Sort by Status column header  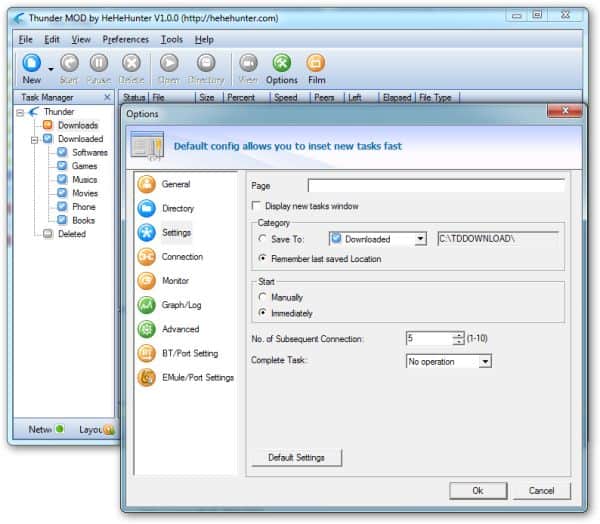click(134, 98)
